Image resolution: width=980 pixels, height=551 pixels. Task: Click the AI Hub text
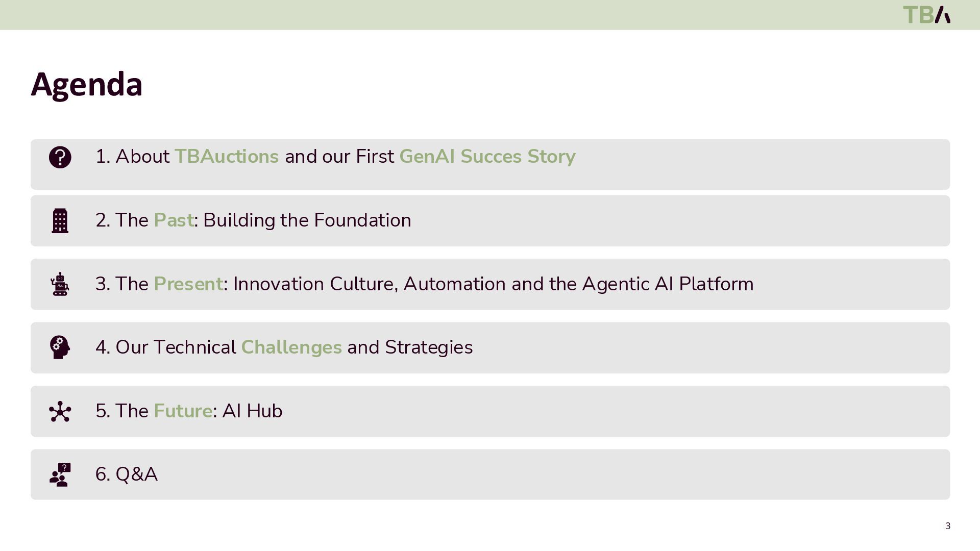[x=252, y=411]
